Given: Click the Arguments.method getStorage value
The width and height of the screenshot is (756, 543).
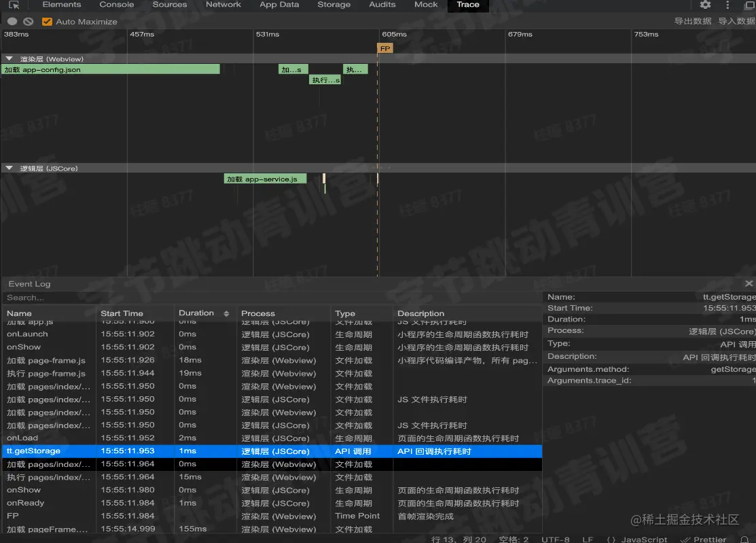Looking at the screenshot, I should (734, 370).
